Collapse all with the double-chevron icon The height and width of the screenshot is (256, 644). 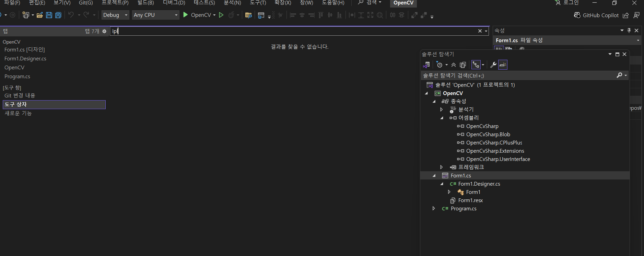tap(454, 65)
